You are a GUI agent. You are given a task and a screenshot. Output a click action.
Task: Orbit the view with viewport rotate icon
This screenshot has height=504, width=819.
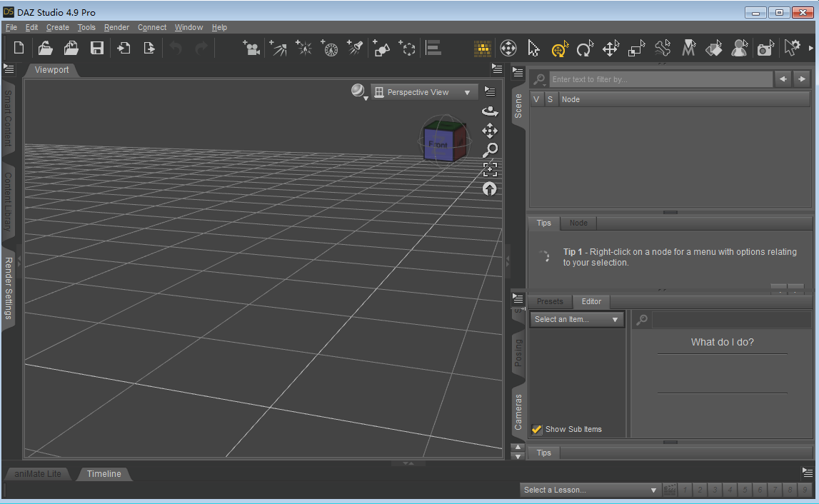click(x=489, y=111)
